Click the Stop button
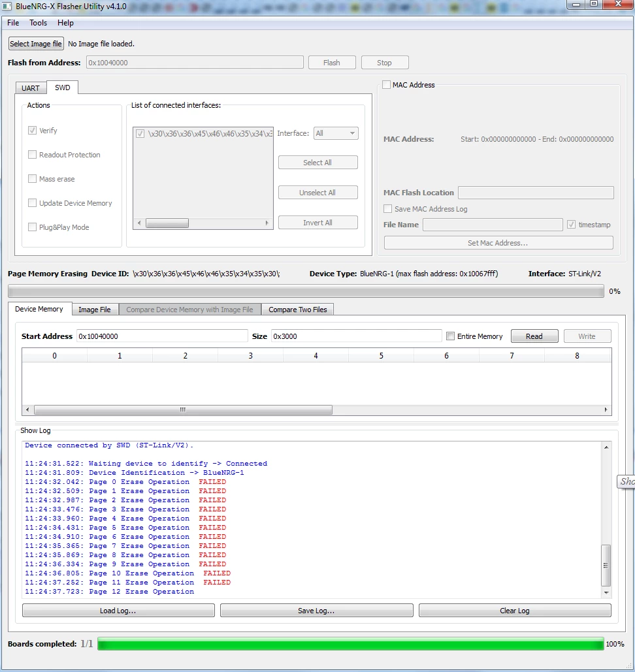635x672 pixels. point(385,63)
